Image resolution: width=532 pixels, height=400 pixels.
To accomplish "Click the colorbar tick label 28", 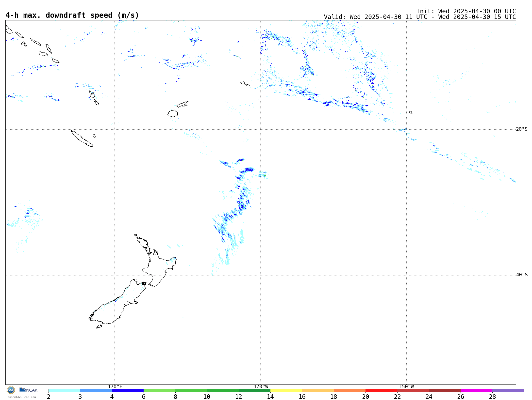I will pyautogui.click(x=492, y=397).
